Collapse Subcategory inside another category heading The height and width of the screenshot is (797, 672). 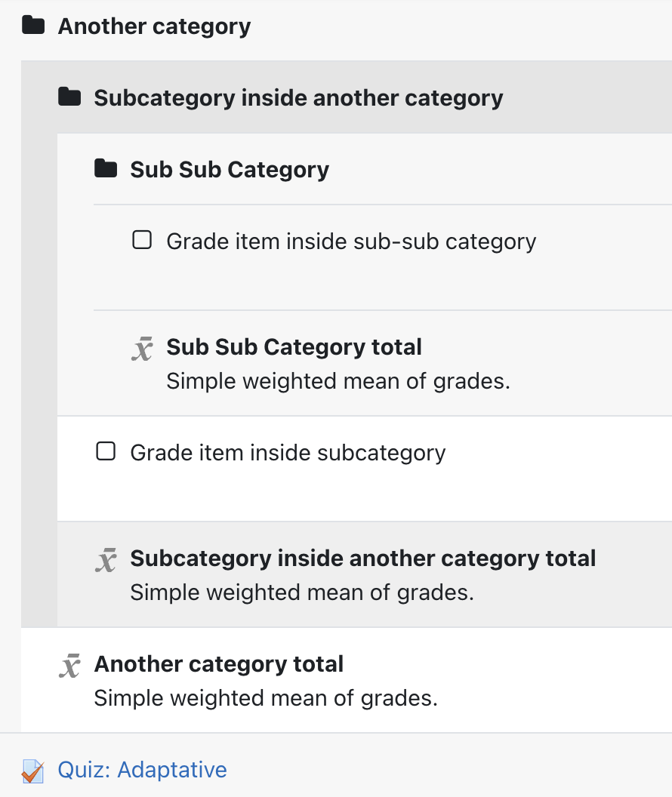298,98
